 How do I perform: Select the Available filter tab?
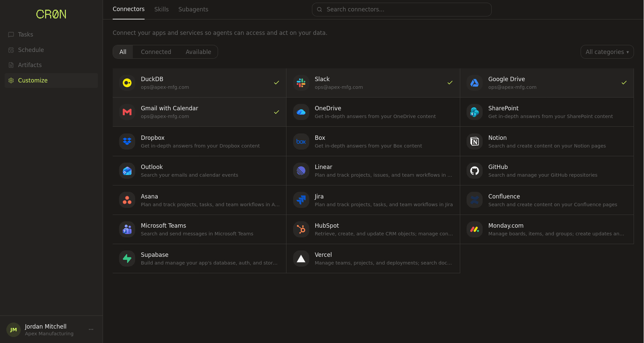point(198,52)
